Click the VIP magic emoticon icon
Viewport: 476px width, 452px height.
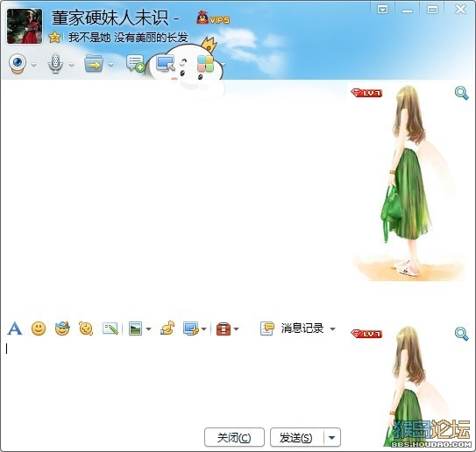[62, 328]
